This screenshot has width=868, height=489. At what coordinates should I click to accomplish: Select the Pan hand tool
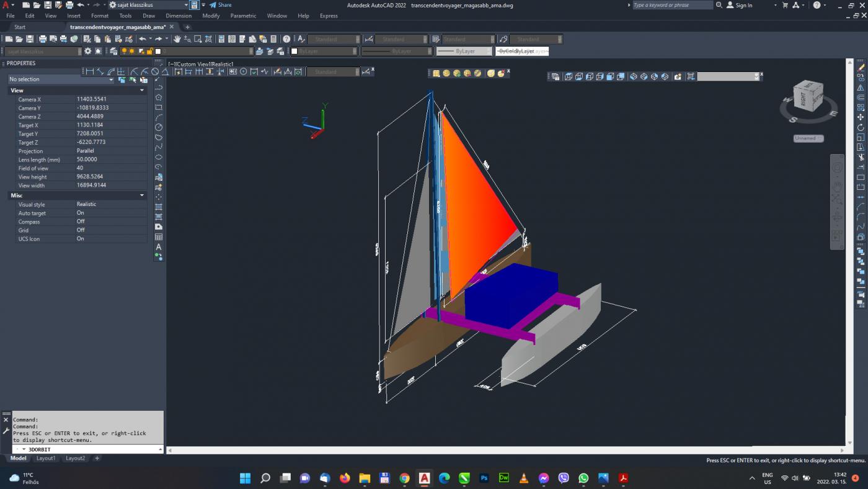pyautogui.click(x=177, y=39)
